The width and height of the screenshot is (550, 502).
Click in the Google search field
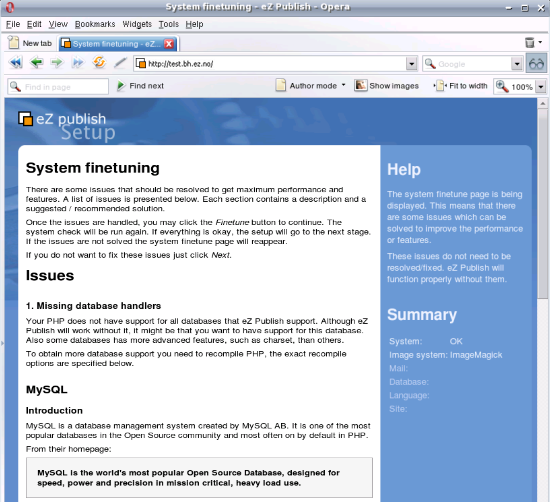coord(474,64)
